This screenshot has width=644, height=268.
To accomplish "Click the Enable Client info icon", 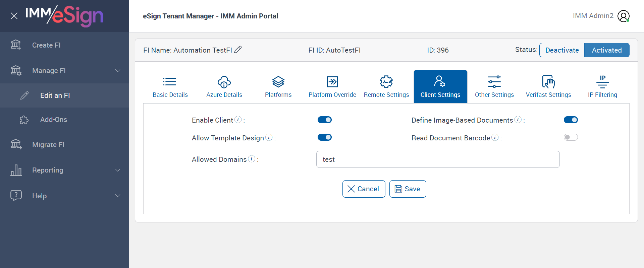I will pos(238,120).
